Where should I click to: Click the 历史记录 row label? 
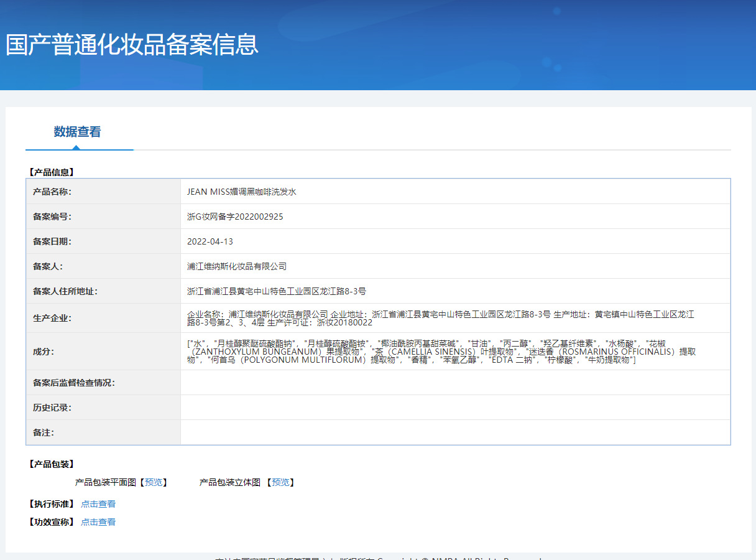point(52,408)
